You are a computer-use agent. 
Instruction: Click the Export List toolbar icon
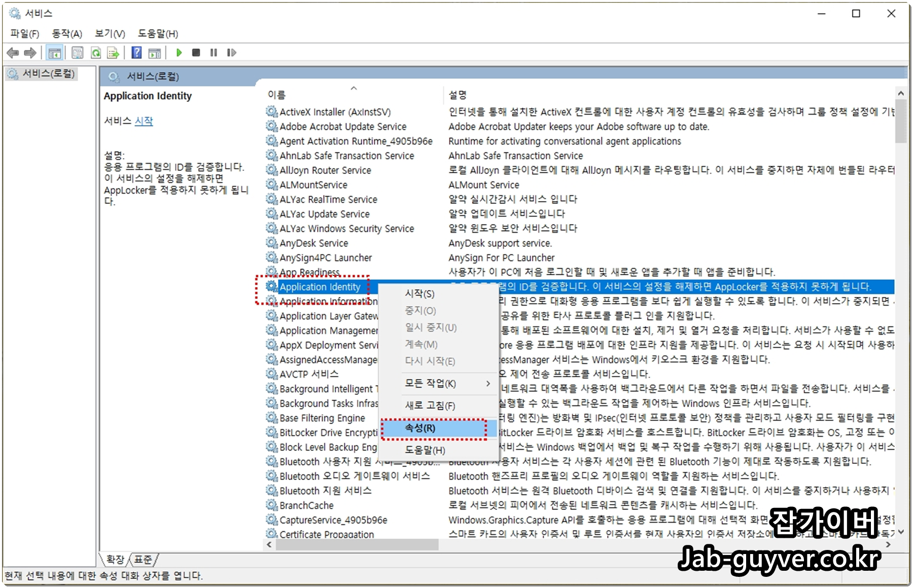coord(113,52)
